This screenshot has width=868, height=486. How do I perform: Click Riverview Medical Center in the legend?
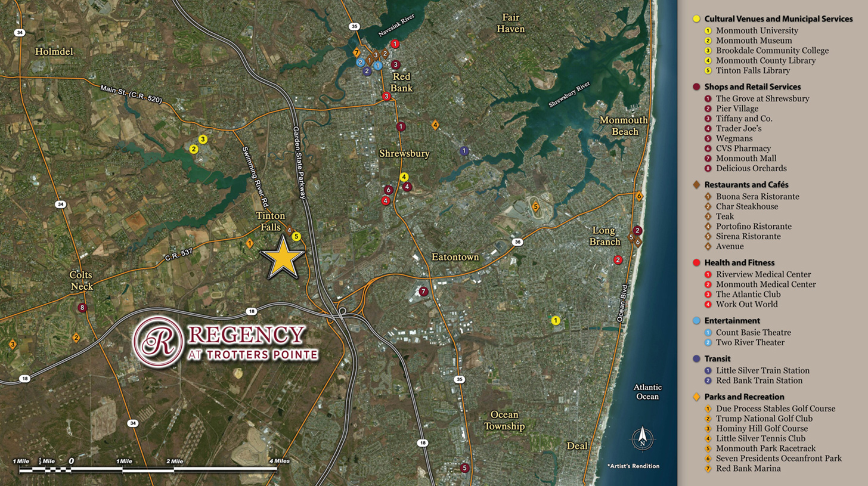(x=764, y=274)
